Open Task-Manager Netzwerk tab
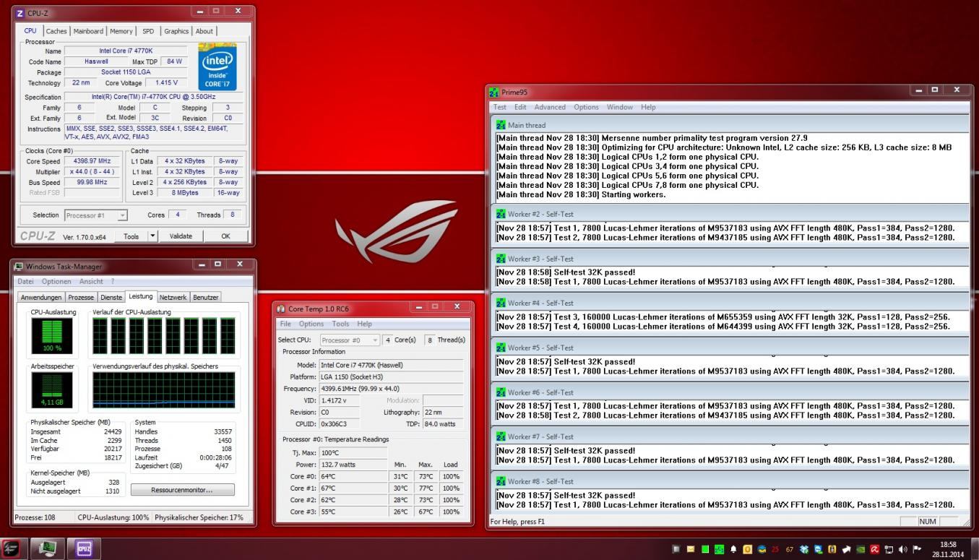Image resolution: width=979 pixels, height=560 pixels. [173, 297]
